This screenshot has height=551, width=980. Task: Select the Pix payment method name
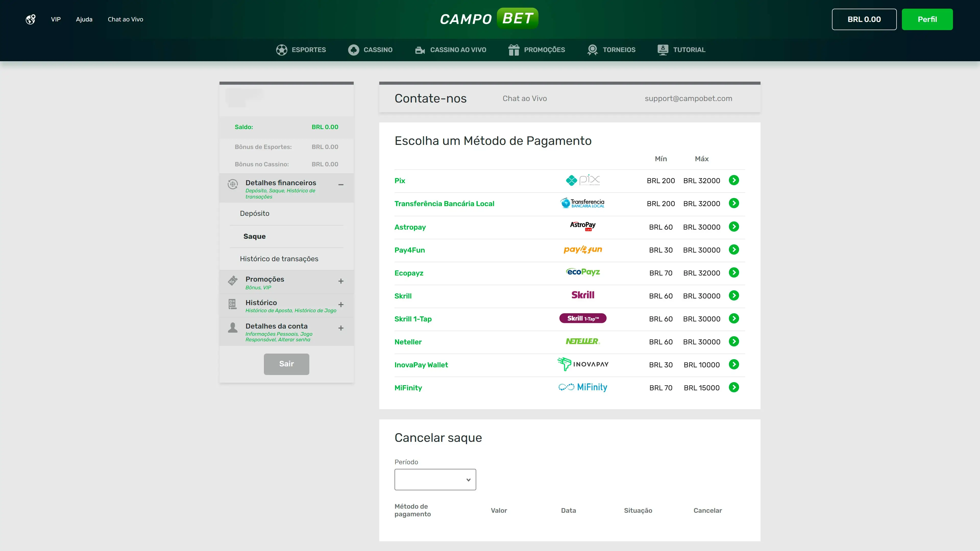tap(400, 181)
